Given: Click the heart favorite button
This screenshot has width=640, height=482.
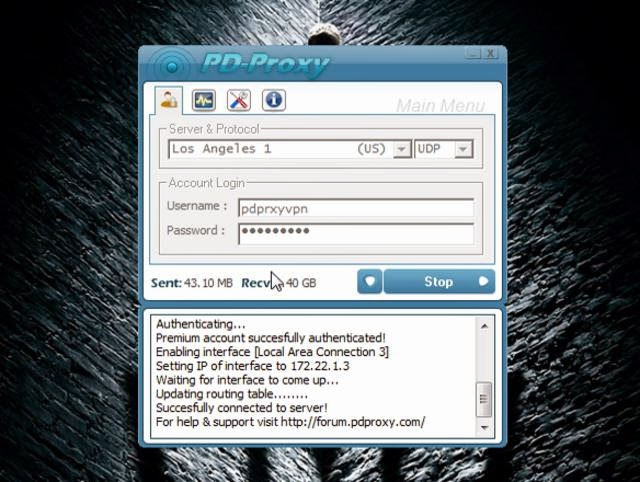Looking at the screenshot, I should click(370, 282).
